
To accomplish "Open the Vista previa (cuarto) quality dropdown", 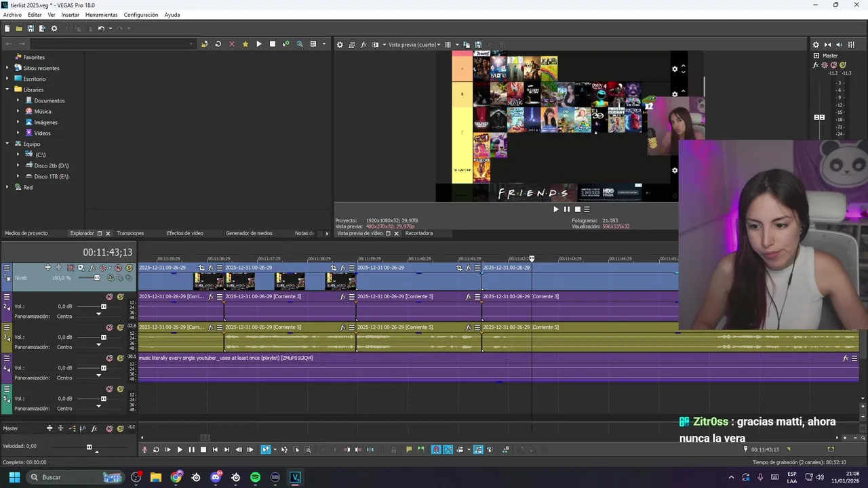I will click(414, 45).
